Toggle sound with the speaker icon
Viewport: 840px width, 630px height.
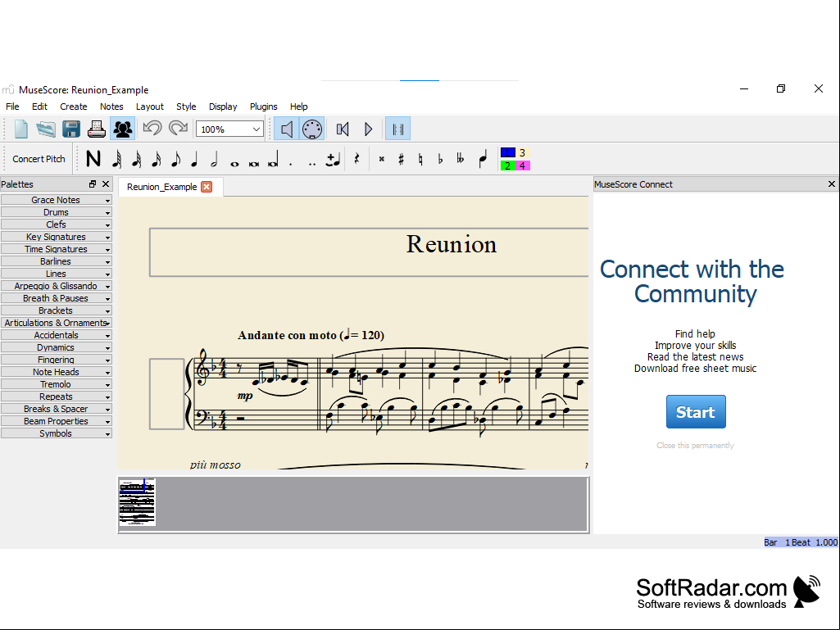tap(287, 129)
